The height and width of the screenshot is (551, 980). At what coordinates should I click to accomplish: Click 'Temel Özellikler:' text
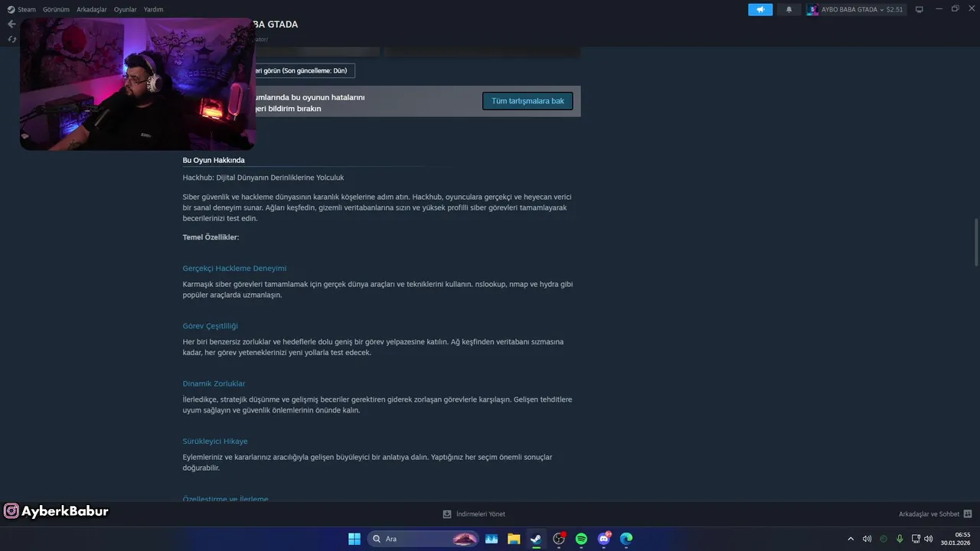click(211, 237)
